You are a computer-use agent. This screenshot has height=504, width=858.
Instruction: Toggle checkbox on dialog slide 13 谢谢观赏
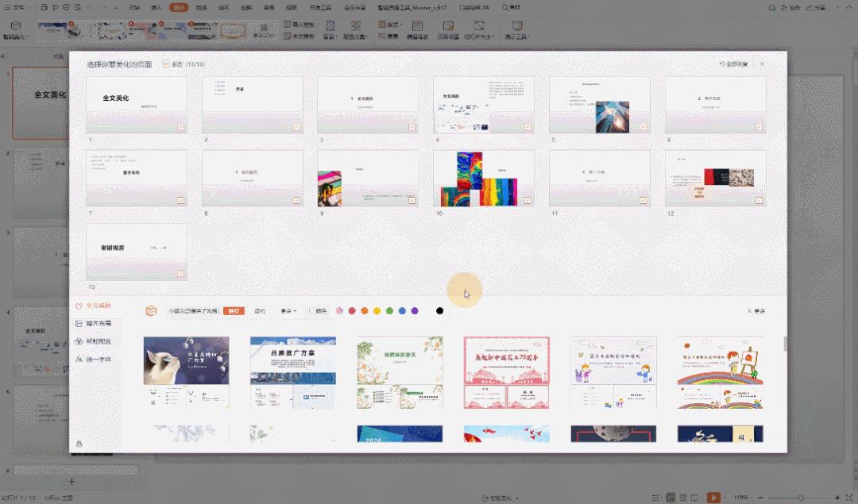tap(180, 274)
